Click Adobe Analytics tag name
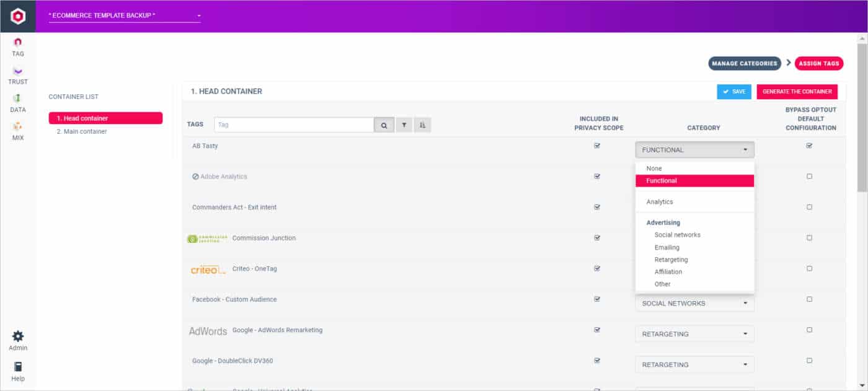This screenshot has width=868, height=391. (x=224, y=177)
